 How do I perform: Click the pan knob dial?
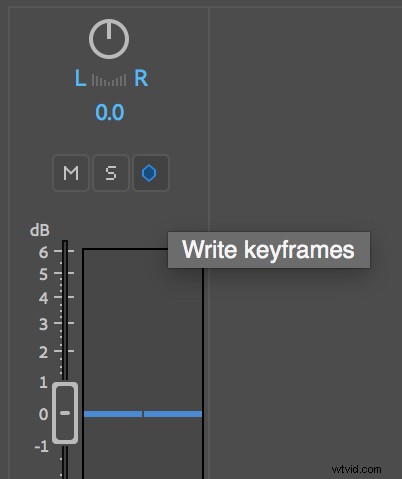point(109,39)
